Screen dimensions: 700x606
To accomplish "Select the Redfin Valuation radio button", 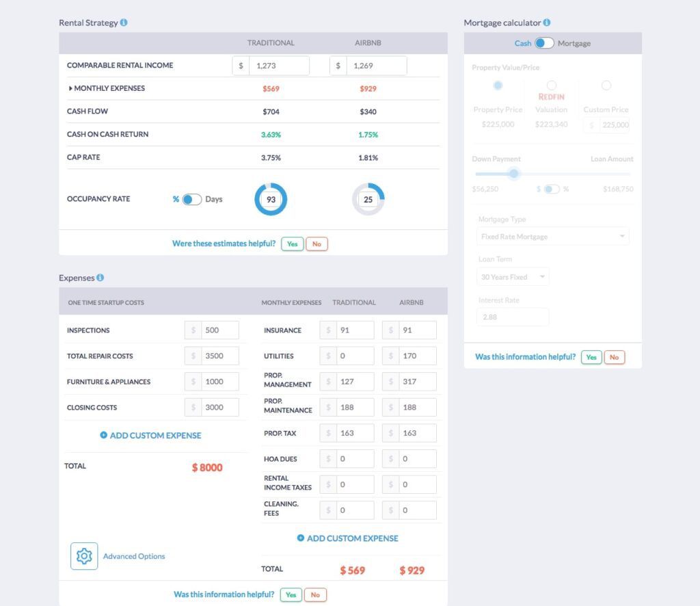I will coord(551,85).
